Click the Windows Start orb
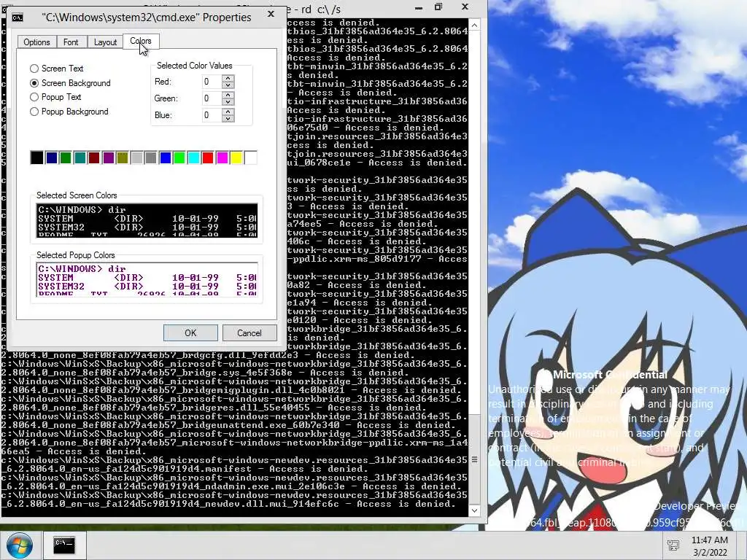The width and height of the screenshot is (747, 560). [19, 545]
